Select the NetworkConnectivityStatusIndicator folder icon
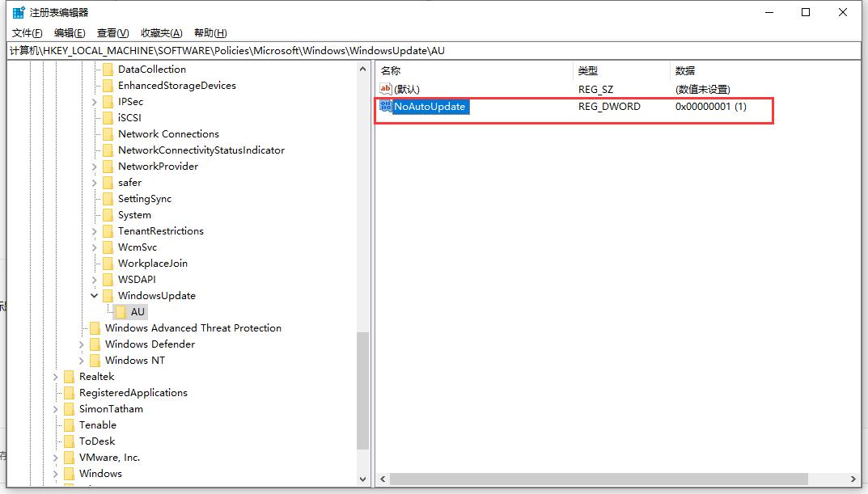 coord(108,150)
